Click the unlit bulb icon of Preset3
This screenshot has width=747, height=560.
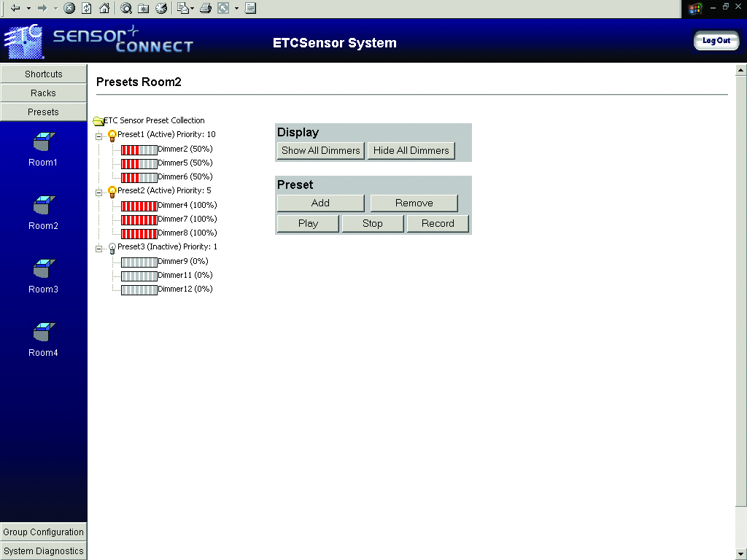112,248
